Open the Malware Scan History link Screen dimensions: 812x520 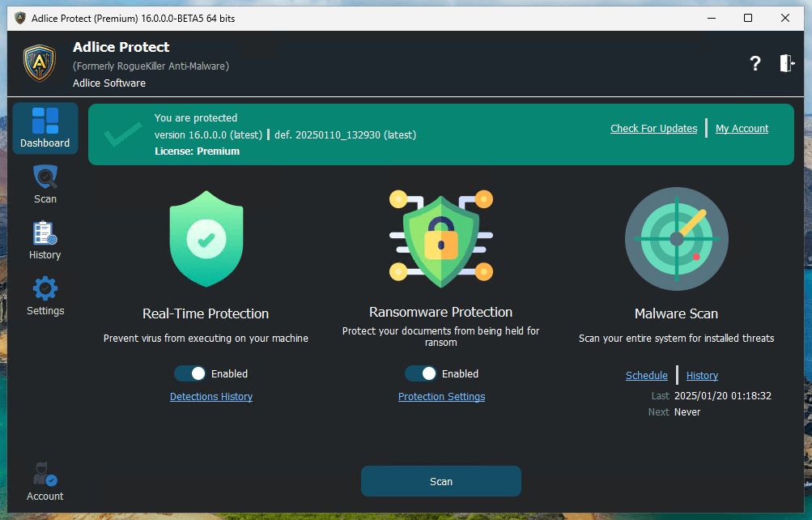702,375
